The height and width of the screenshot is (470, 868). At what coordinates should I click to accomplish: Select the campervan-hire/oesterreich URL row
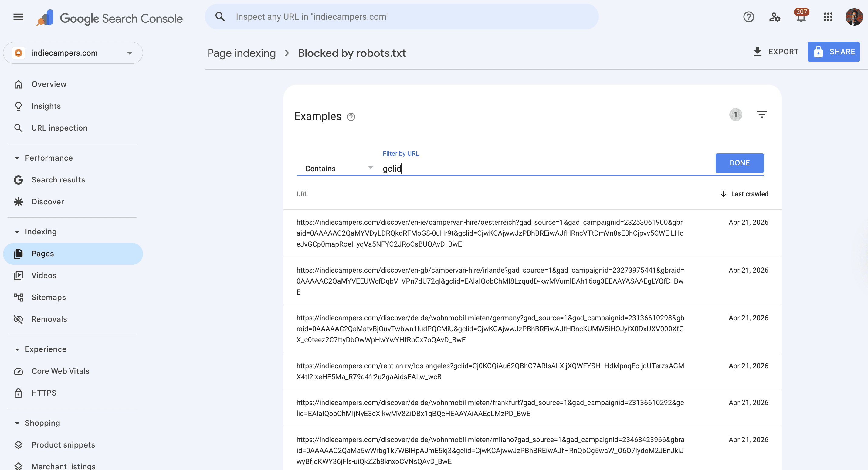(x=532, y=233)
